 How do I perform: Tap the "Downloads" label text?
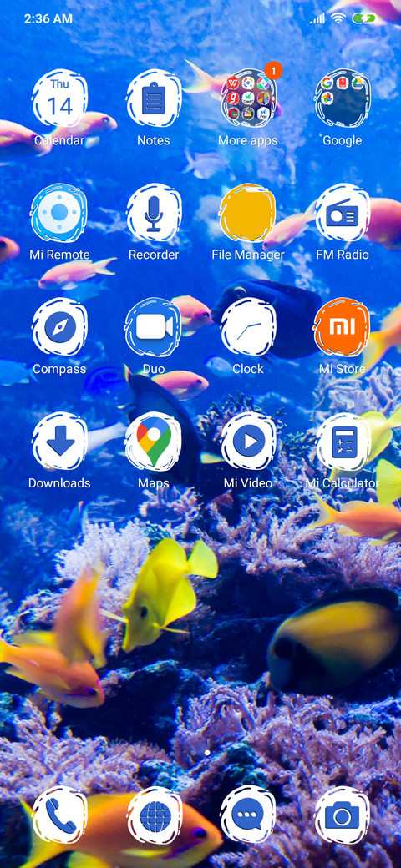[59, 482]
